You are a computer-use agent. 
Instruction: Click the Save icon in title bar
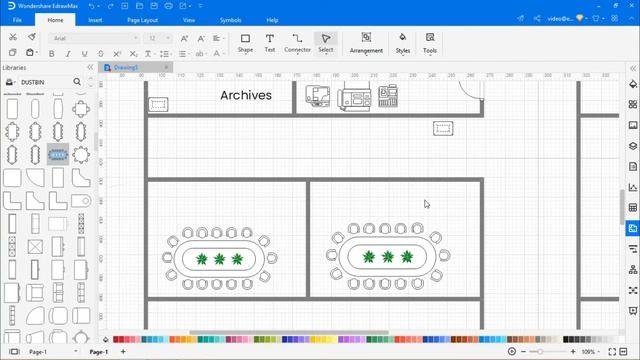pos(154,6)
